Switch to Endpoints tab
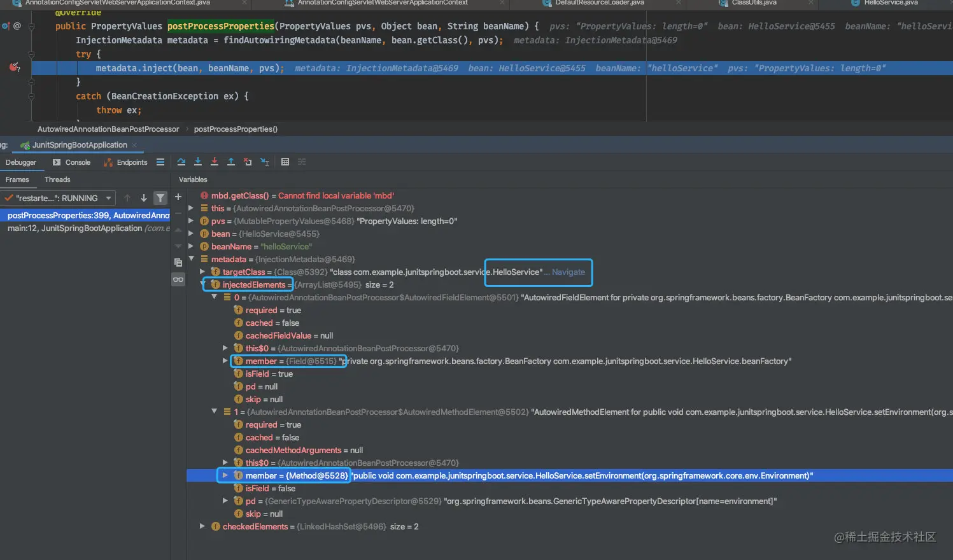Image resolution: width=953 pixels, height=560 pixels. [x=126, y=162]
